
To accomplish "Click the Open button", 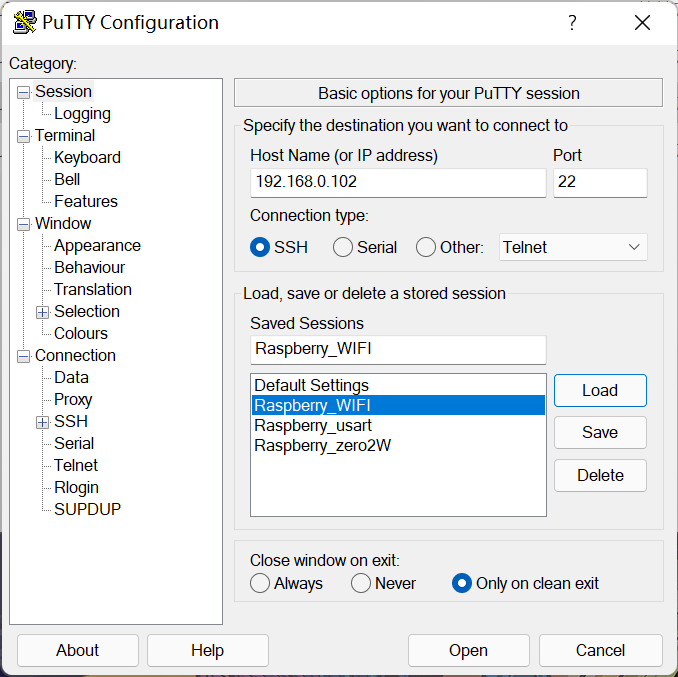I will point(469,651).
